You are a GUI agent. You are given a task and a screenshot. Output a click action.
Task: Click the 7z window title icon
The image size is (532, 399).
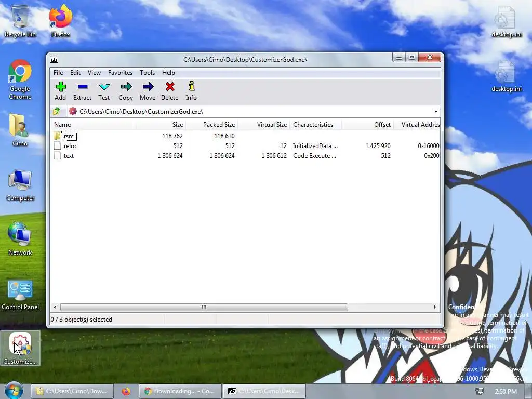click(x=54, y=60)
